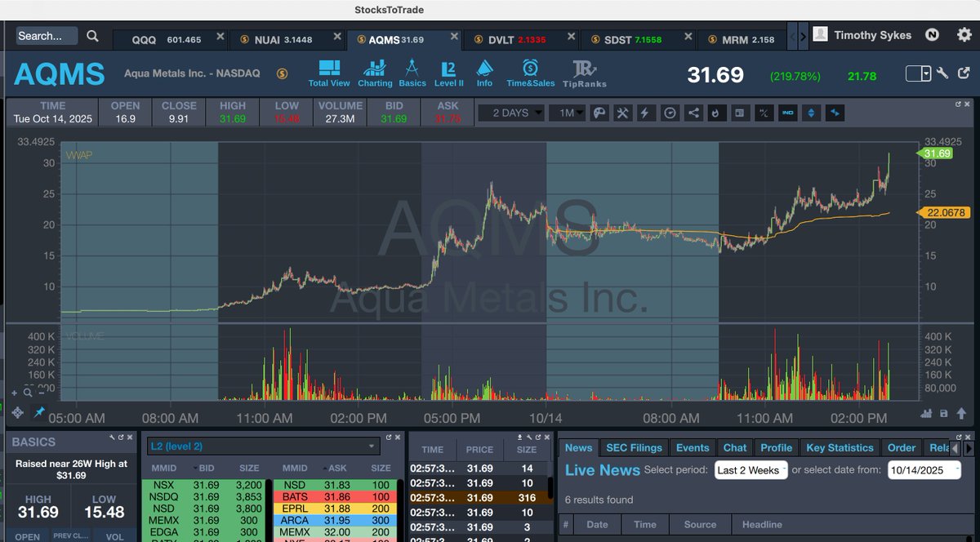Open the 10/14/2025 date picker
The image size is (980, 542).
point(924,469)
